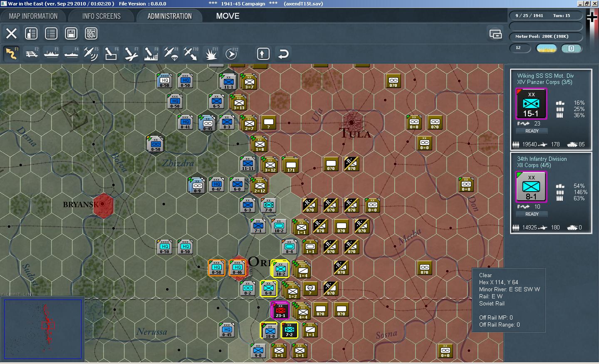Activate Build fortified zone (F11) explosion icon
This screenshot has width=599, height=364.
(211, 54)
